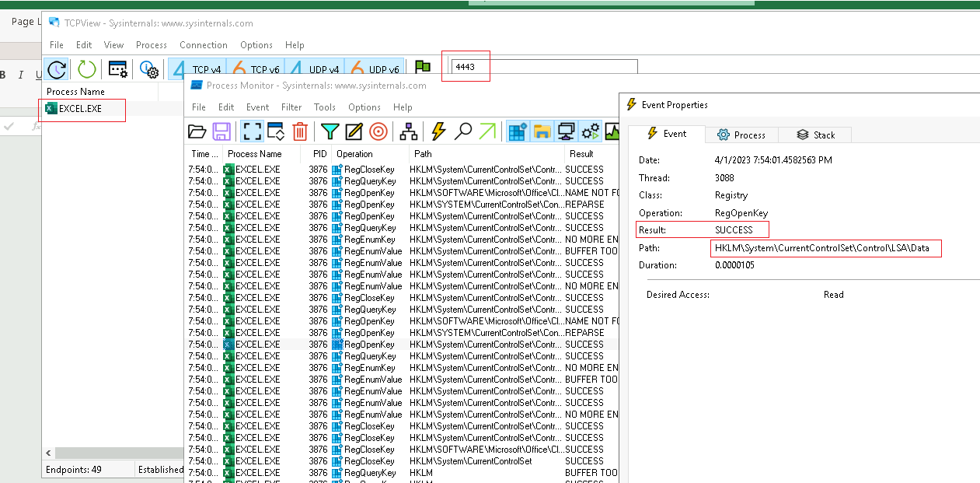Click the TCPView search field containing 4443
The image size is (980, 483).
pos(544,68)
